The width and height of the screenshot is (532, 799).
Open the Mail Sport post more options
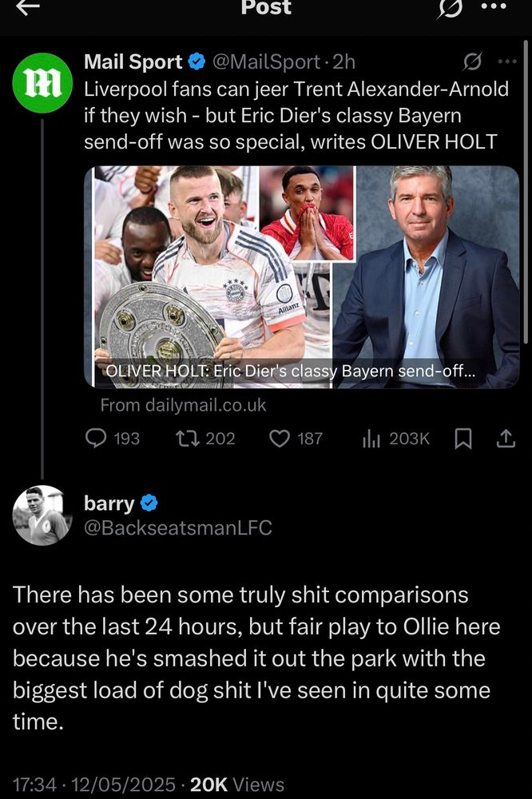click(x=507, y=62)
